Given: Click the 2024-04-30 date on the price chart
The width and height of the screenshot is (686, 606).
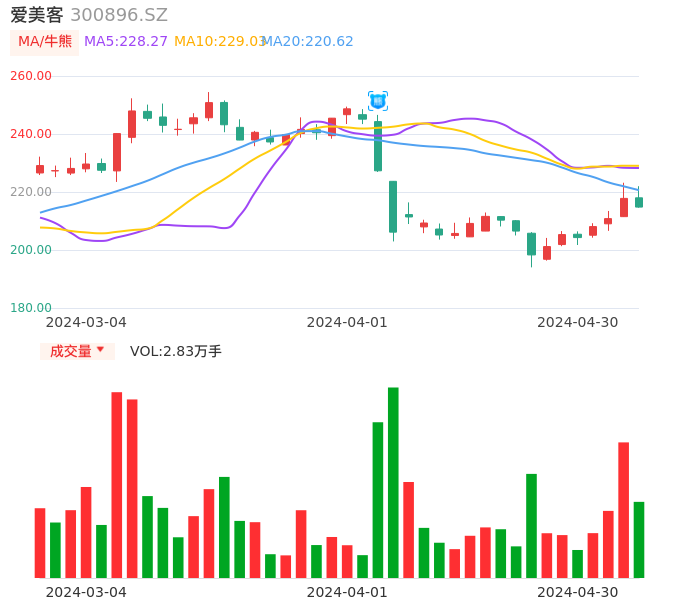Looking at the screenshot, I should pyautogui.click(x=578, y=322).
